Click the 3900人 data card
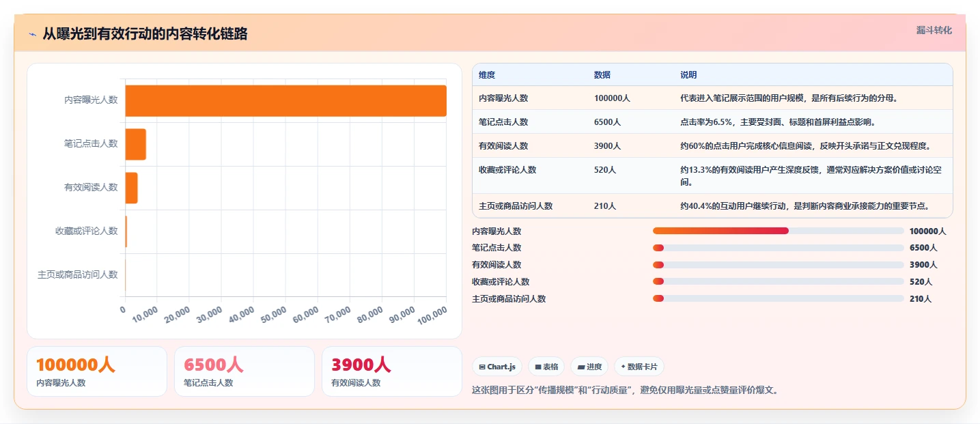The width and height of the screenshot is (980, 424). tap(392, 371)
